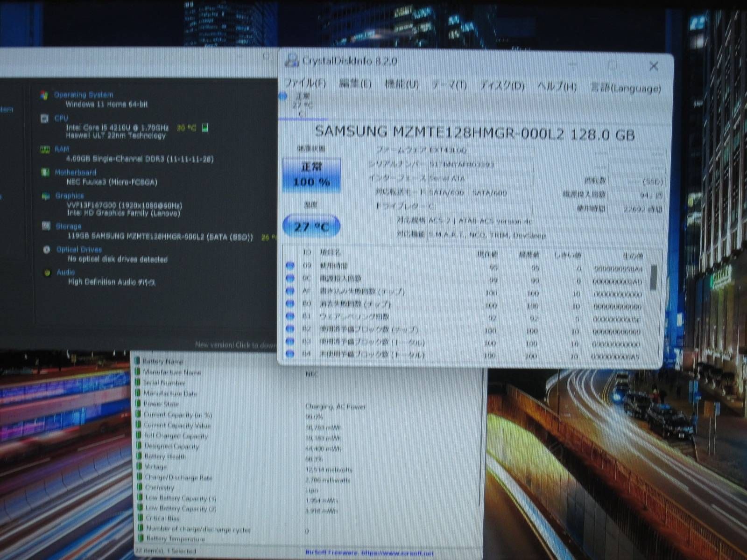Select the drive C status circle icon
Viewport: 747px width, 560px height.
click(x=282, y=97)
